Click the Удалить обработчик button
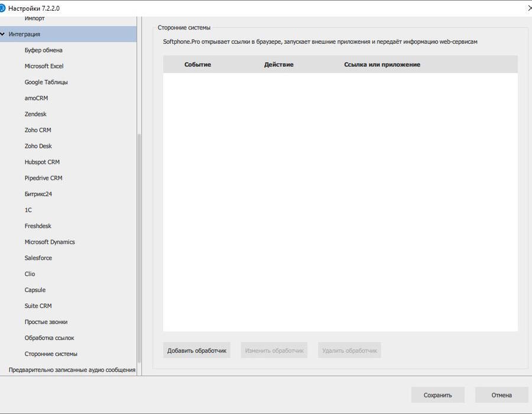The width and height of the screenshot is (532, 414). click(x=349, y=351)
